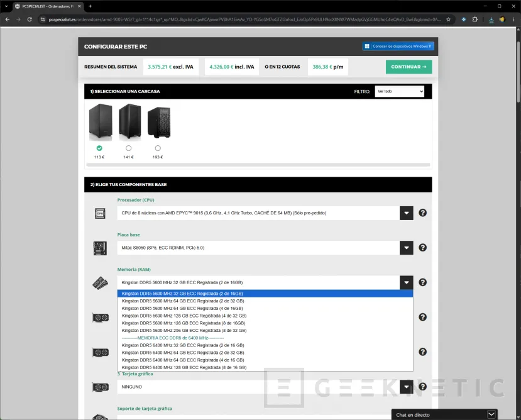Expand the Procesador CPU dropdown arrow
The width and height of the screenshot is (521, 420).
click(407, 213)
